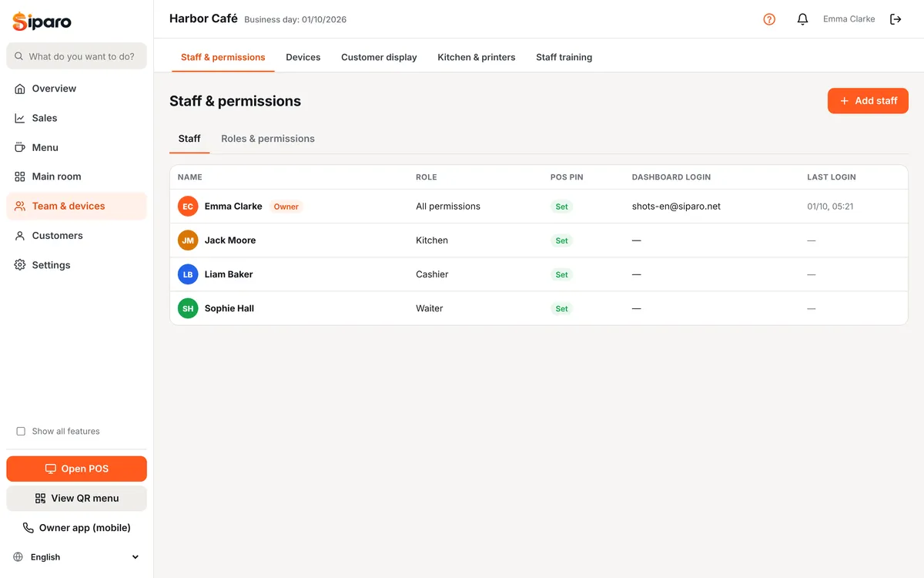Click Liam Baker's LB avatar
924x578 pixels.
point(188,274)
